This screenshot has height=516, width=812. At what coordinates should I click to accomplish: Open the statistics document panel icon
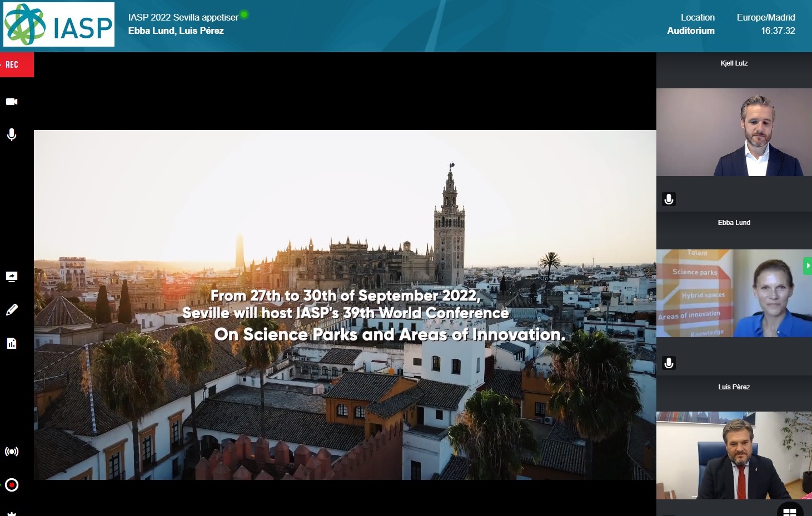click(x=12, y=343)
